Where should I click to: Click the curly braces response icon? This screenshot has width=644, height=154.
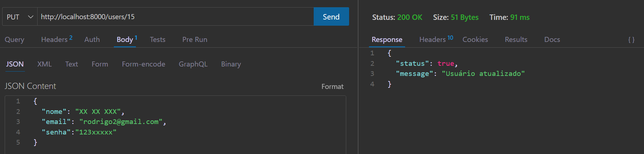click(631, 40)
